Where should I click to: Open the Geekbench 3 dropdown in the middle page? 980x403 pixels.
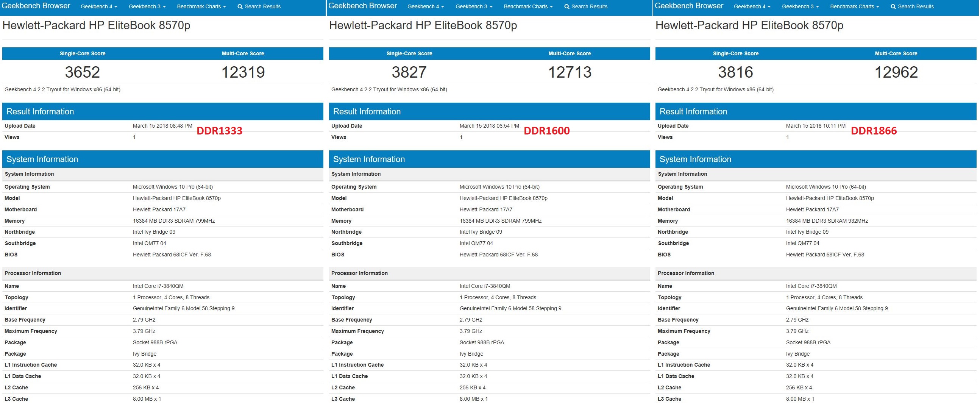[x=474, y=6]
